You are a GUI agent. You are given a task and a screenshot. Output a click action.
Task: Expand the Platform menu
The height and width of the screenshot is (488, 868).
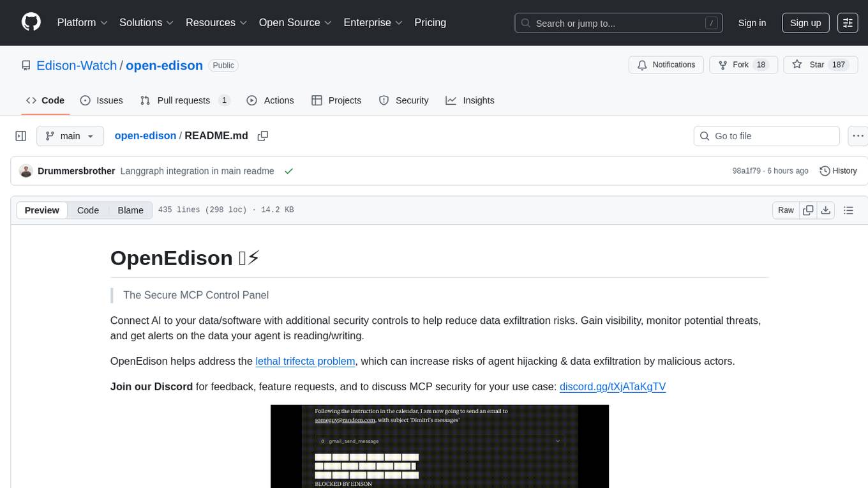82,22
